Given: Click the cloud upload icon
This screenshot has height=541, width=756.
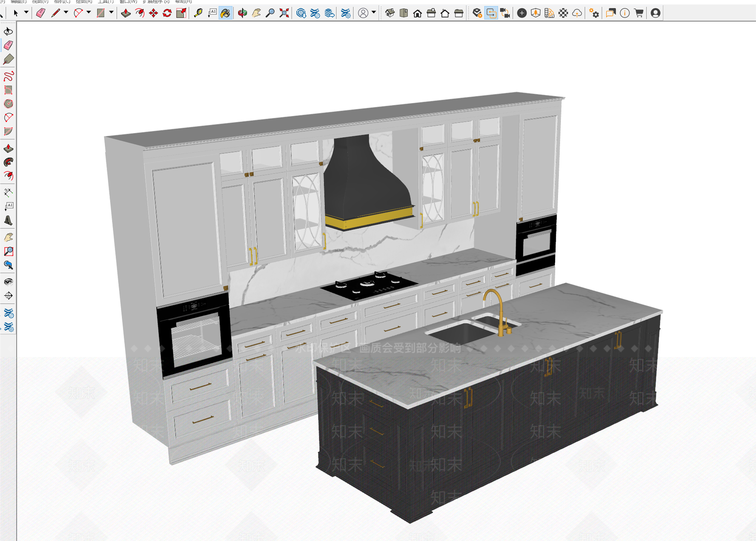Looking at the screenshot, I should click(x=577, y=13).
